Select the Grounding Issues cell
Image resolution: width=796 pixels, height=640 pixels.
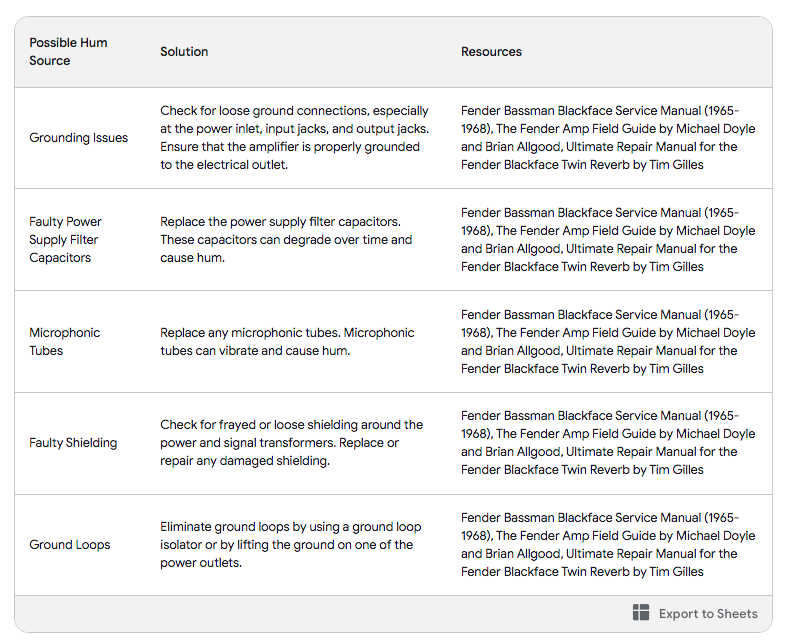[x=78, y=138]
